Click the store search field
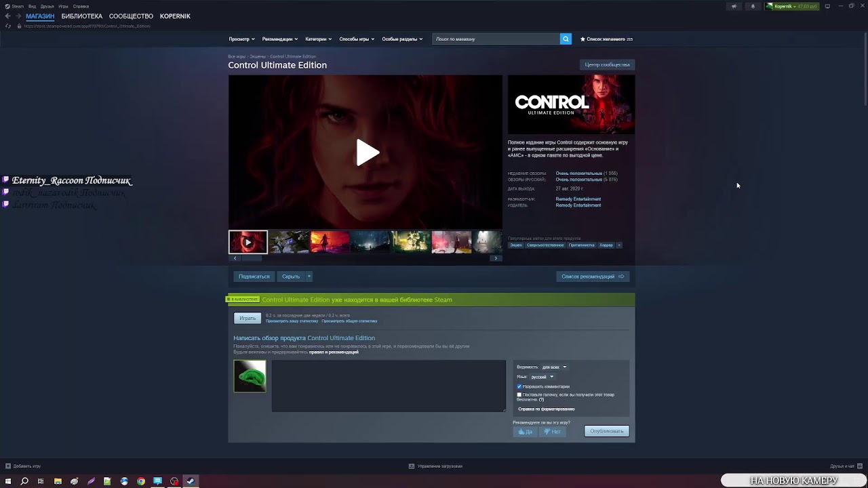The height and width of the screenshot is (488, 868). point(496,39)
